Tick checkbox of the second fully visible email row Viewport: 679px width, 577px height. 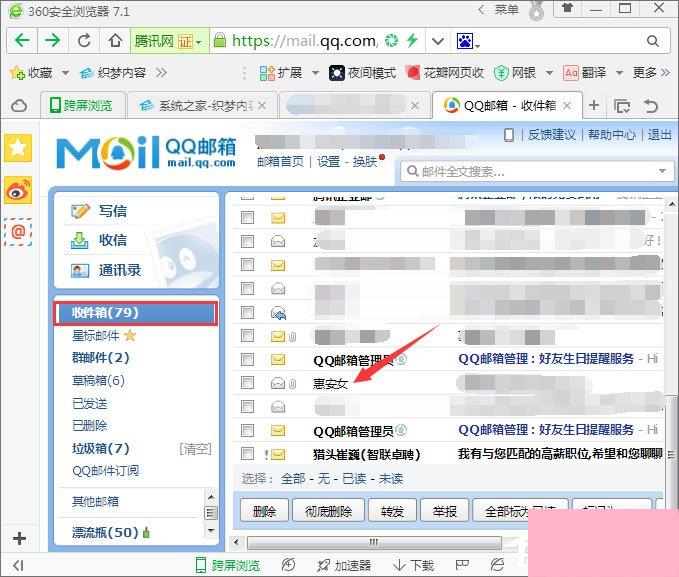coord(247,241)
